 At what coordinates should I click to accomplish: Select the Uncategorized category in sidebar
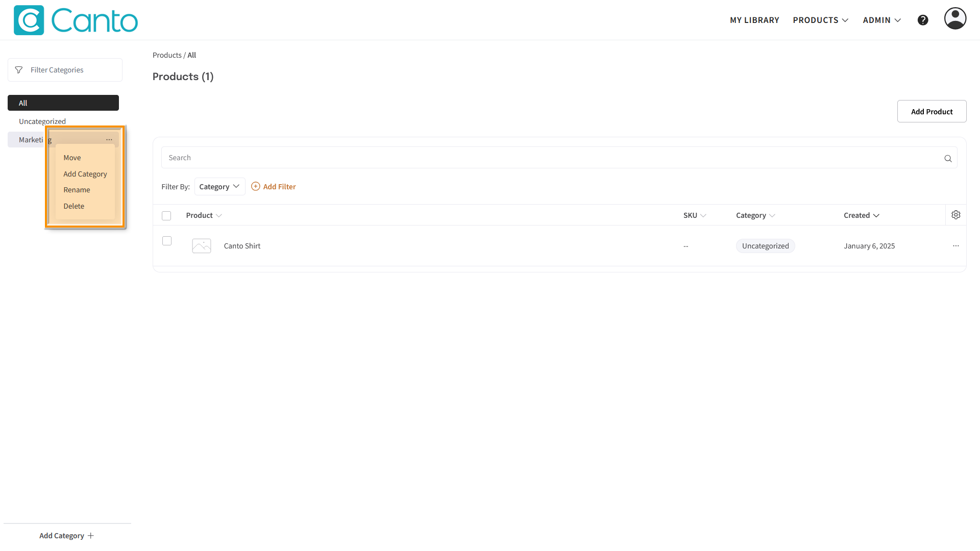coord(42,121)
